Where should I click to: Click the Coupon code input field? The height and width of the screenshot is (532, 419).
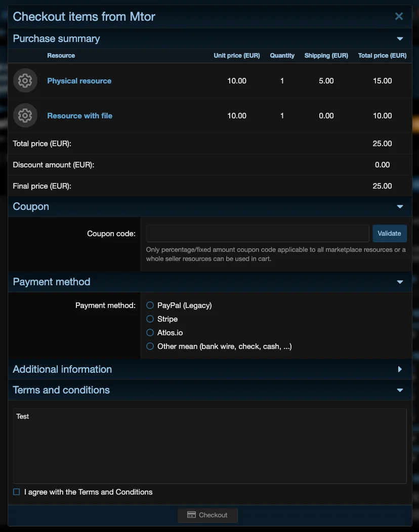point(258,234)
